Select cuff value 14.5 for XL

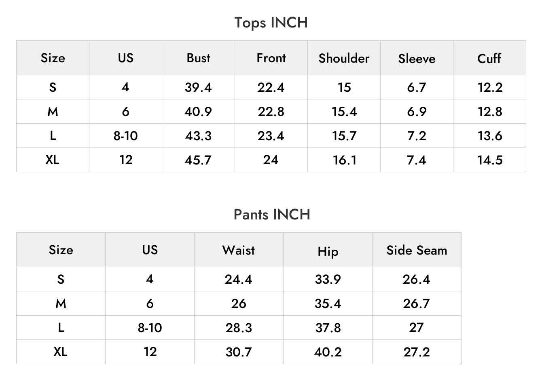pyautogui.click(x=489, y=160)
